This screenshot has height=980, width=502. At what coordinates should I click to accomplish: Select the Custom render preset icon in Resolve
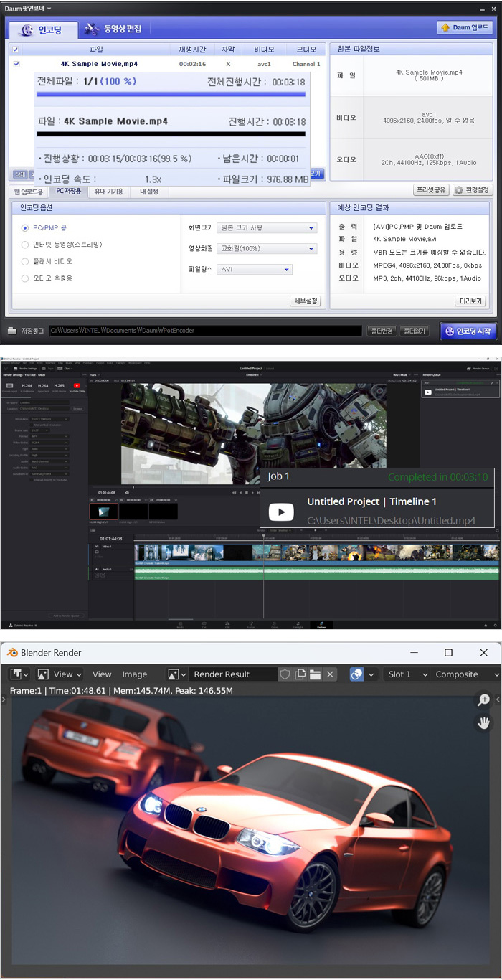click(9, 386)
